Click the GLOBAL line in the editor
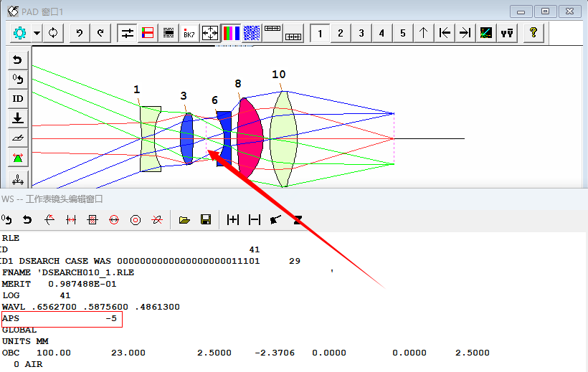 [19, 330]
